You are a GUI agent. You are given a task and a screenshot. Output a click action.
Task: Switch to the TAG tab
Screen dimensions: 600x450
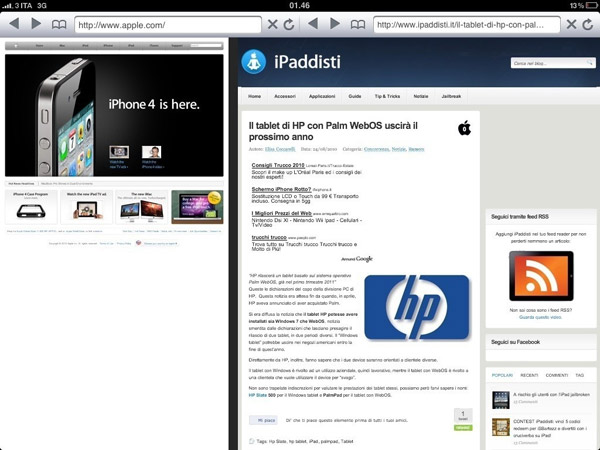(x=580, y=375)
